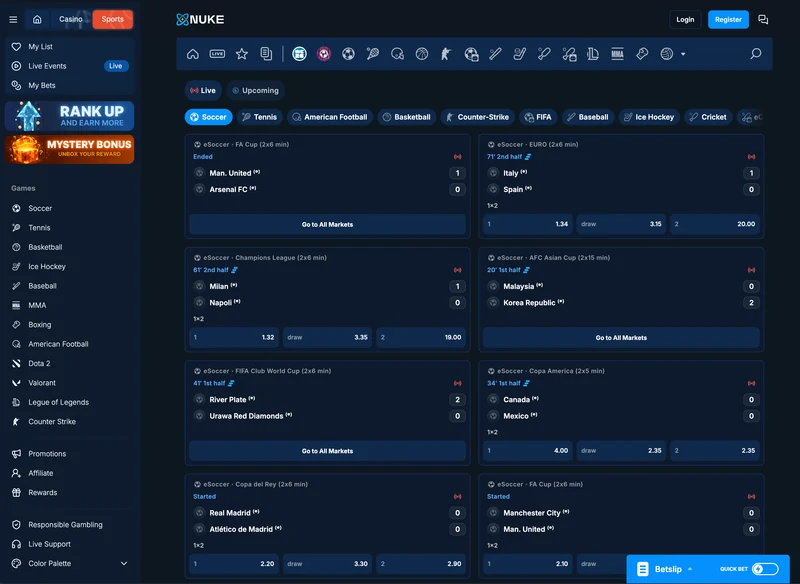Expand the Betslip panel
Screen dimensions: 800x584
[x=667, y=569]
